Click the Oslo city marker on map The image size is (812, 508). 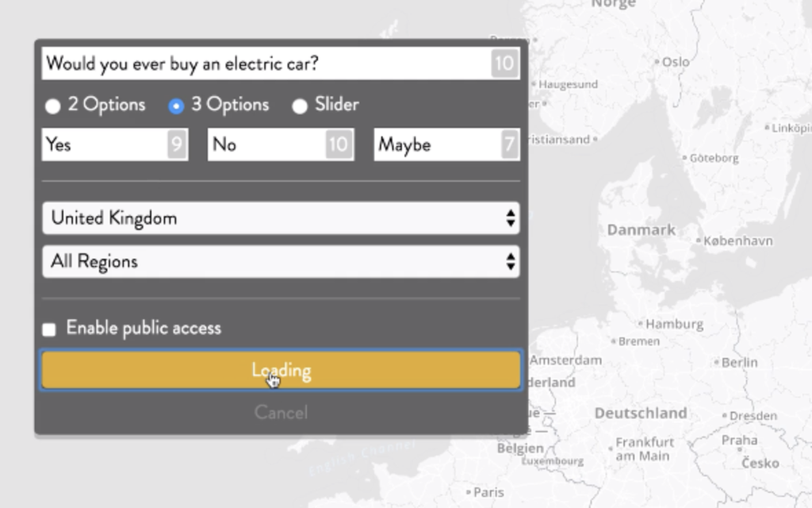657,62
